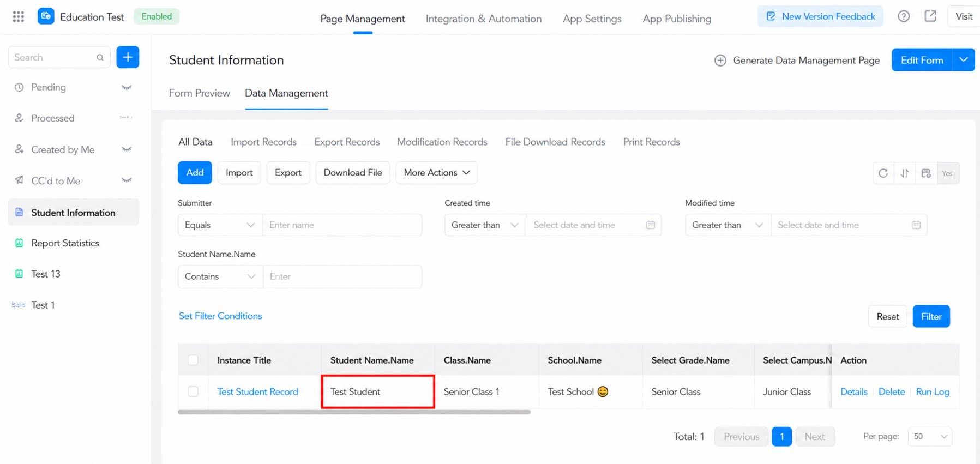Screen dimensions: 980x464
Task: Open the Edit Form arrow dropdown
Action: pyautogui.click(x=964, y=60)
